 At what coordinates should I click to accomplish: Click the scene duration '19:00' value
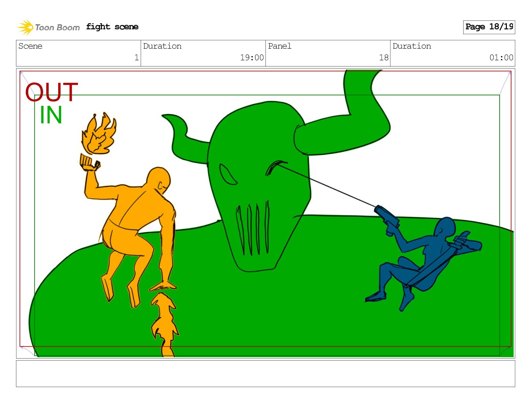coord(252,58)
